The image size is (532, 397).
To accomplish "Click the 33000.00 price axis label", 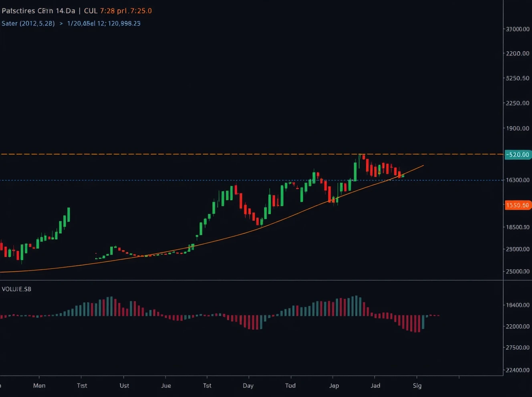I will pos(518,29).
